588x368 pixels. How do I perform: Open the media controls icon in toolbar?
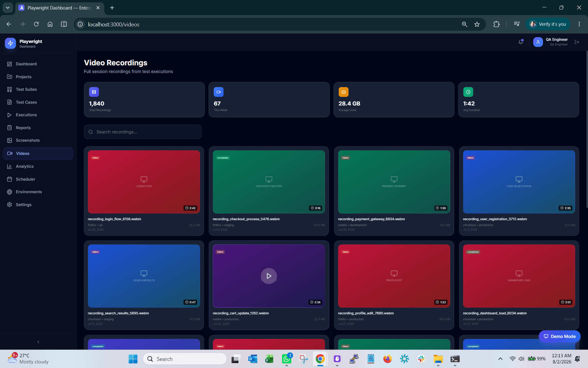(517, 24)
